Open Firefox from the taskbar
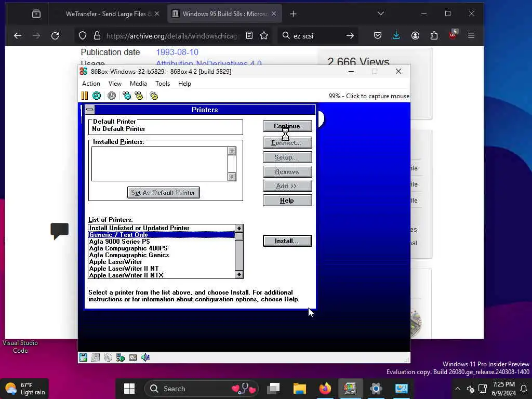This screenshot has width=532, height=399. coord(325,389)
